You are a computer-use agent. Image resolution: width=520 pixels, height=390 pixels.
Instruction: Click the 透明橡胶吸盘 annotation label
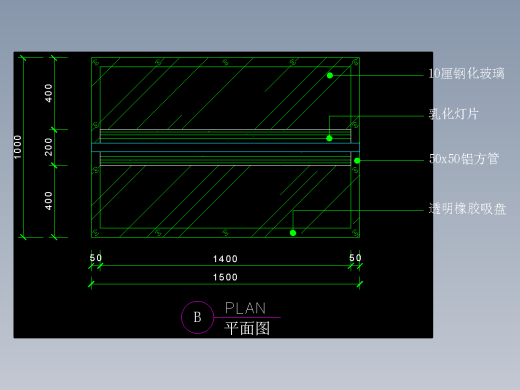click(x=467, y=209)
